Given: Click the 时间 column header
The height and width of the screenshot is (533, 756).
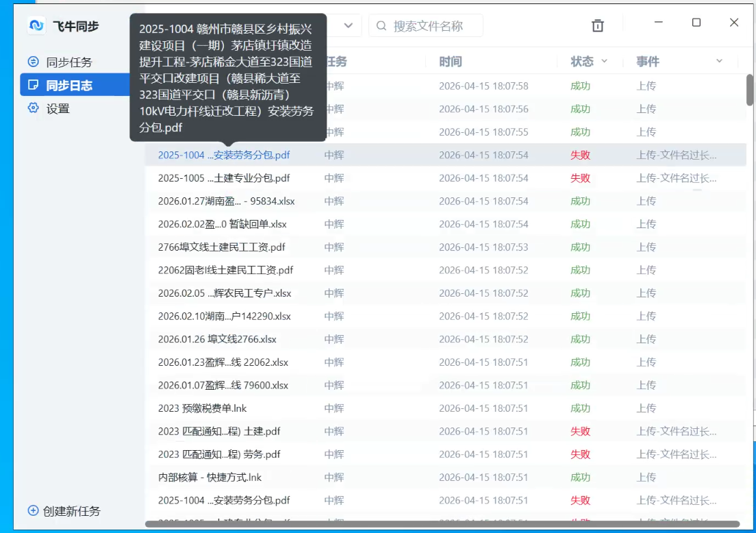Looking at the screenshot, I should 451,62.
